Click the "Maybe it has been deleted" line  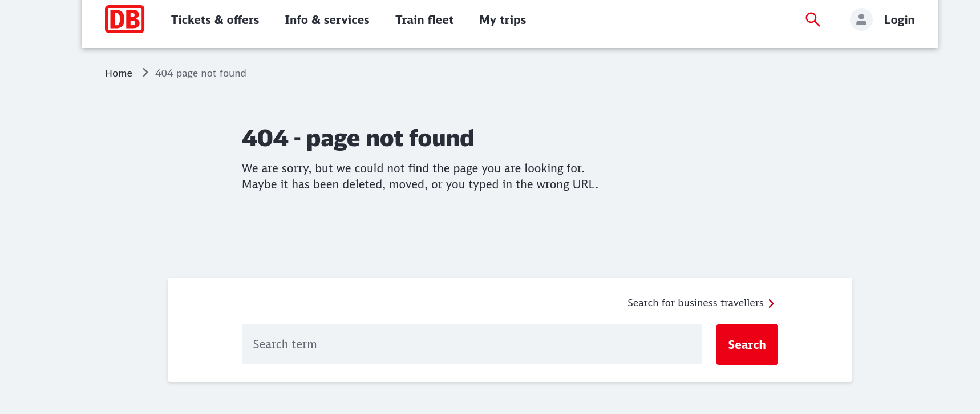420,184
